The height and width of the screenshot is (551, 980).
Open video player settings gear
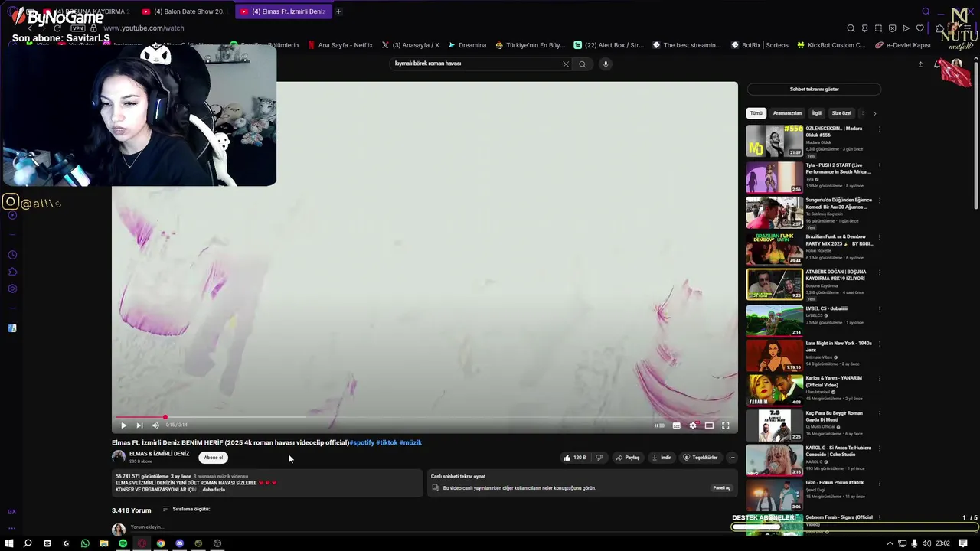pos(693,425)
